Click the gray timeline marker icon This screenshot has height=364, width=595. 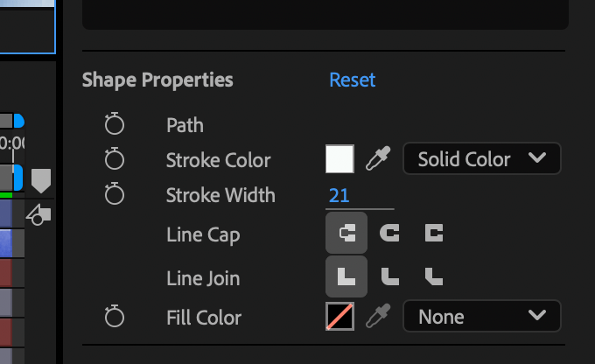tap(41, 181)
